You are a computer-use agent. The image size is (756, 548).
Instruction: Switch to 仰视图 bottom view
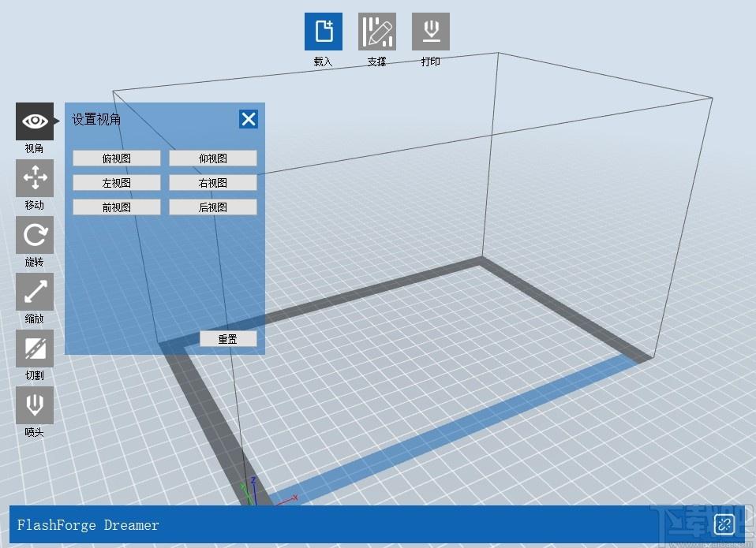[212, 158]
